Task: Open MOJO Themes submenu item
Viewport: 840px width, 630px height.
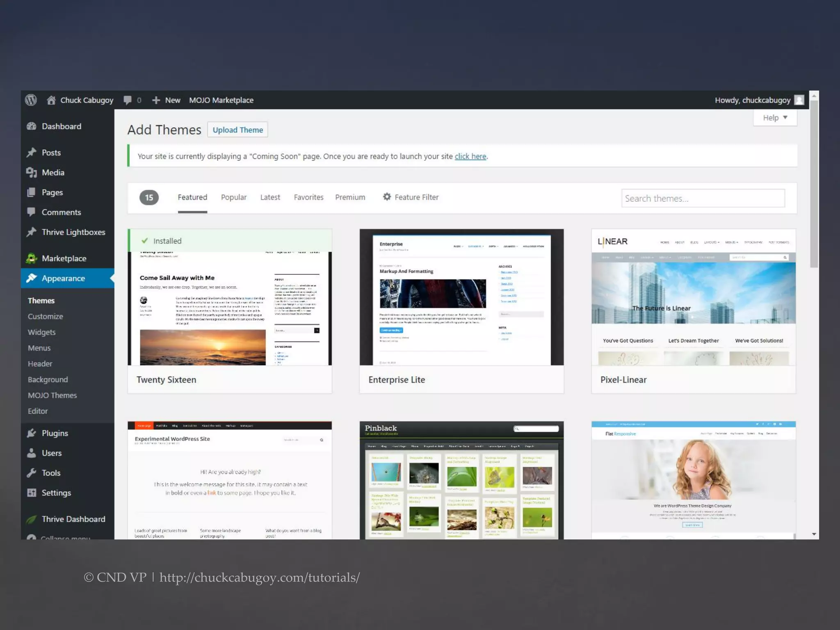Action: coord(52,395)
